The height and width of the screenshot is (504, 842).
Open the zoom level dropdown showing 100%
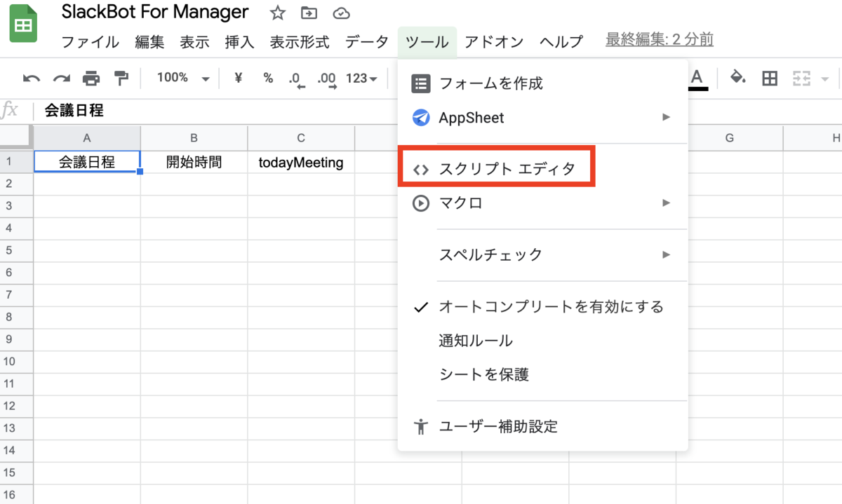(x=180, y=78)
